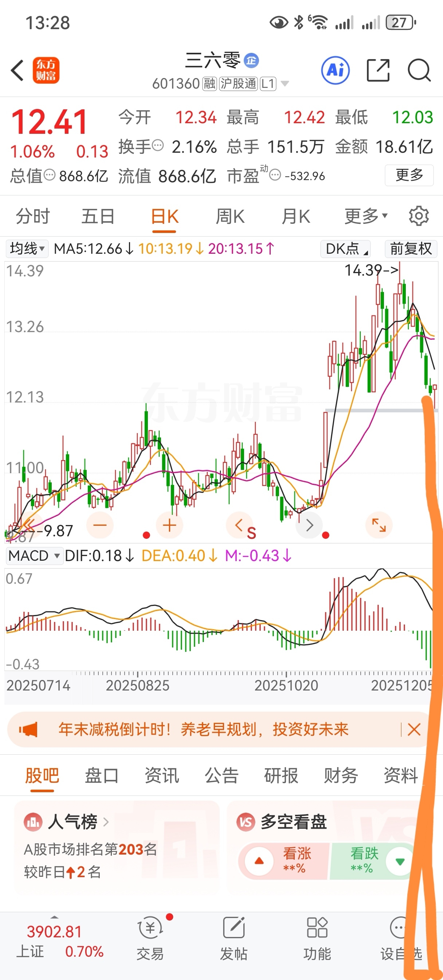443x980 pixels.
Task: Go back with the left arrow
Action: point(17,70)
